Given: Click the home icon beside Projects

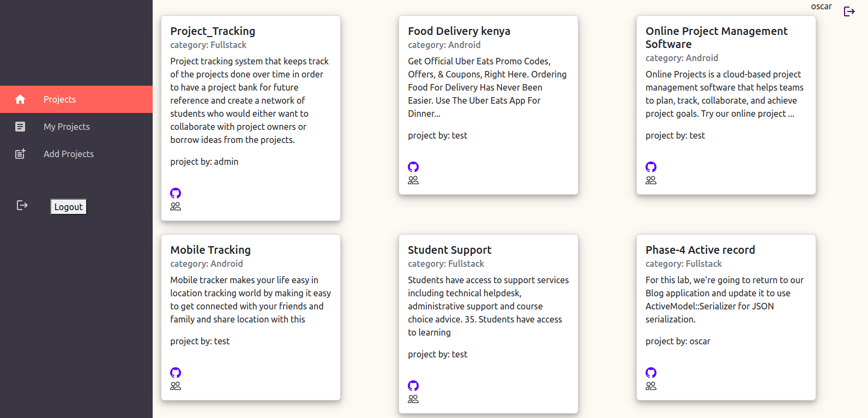Looking at the screenshot, I should click(20, 99).
